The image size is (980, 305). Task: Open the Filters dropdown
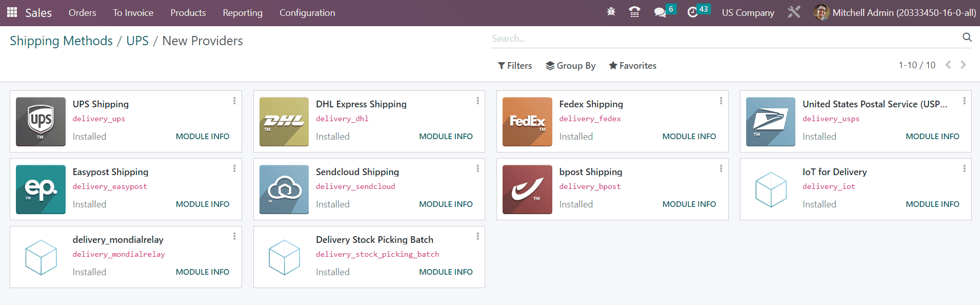(x=515, y=66)
